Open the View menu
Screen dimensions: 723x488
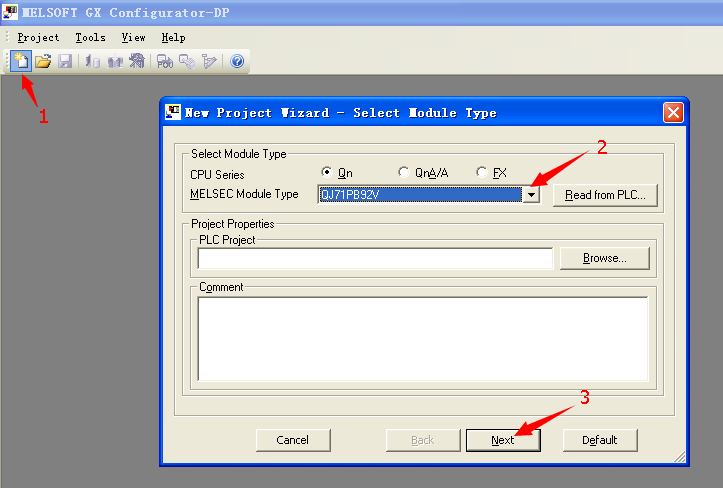point(133,37)
